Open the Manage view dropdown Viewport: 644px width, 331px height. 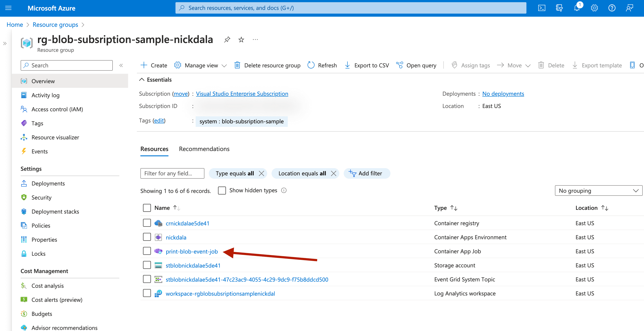(200, 65)
